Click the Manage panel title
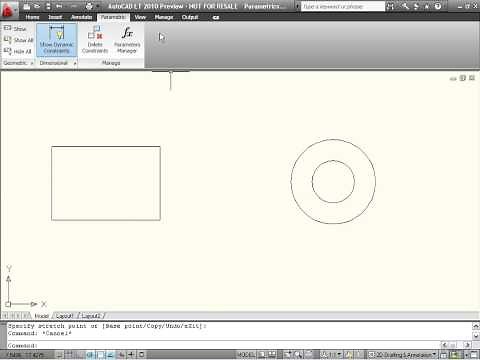Image resolution: width=480 pixels, height=360 pixels. pyautogui.click(x=111, y=63)
